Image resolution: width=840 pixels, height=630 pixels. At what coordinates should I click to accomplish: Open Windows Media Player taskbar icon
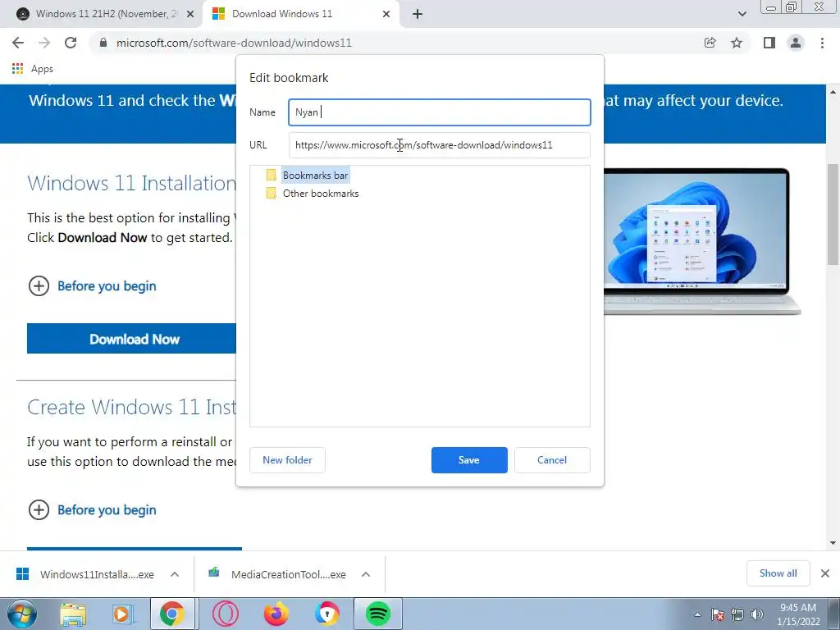(122, 614)
